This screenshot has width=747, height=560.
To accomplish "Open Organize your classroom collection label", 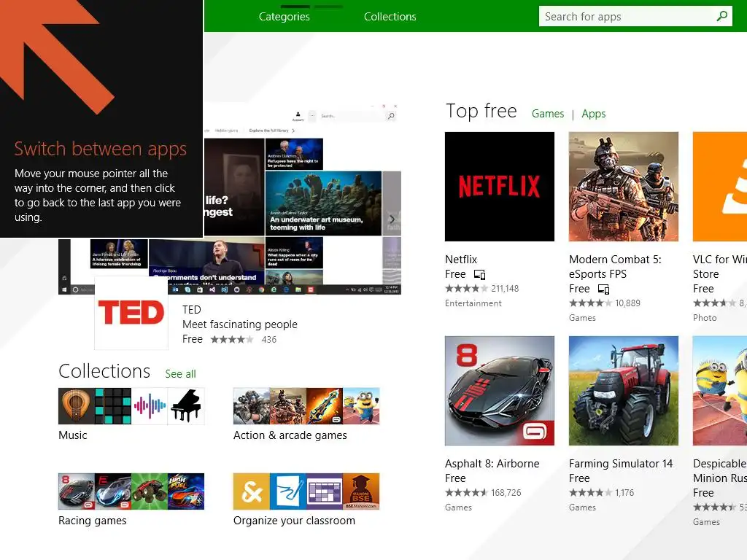I will 294,521.
